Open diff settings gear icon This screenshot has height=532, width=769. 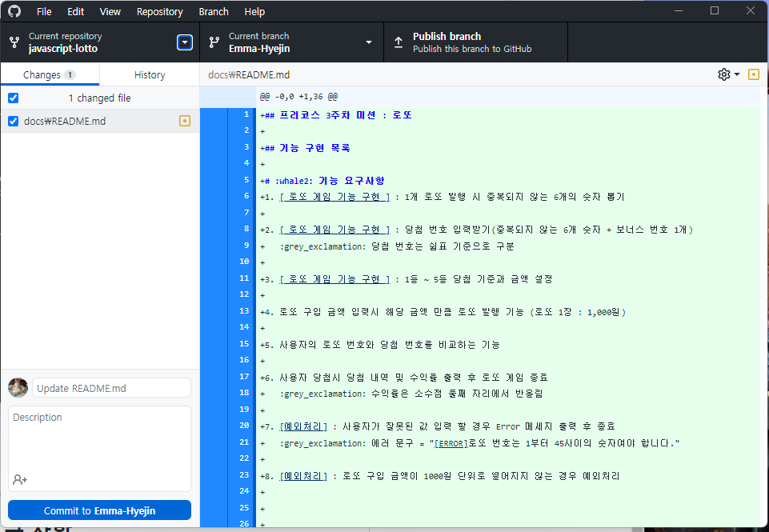click(724, 74)
